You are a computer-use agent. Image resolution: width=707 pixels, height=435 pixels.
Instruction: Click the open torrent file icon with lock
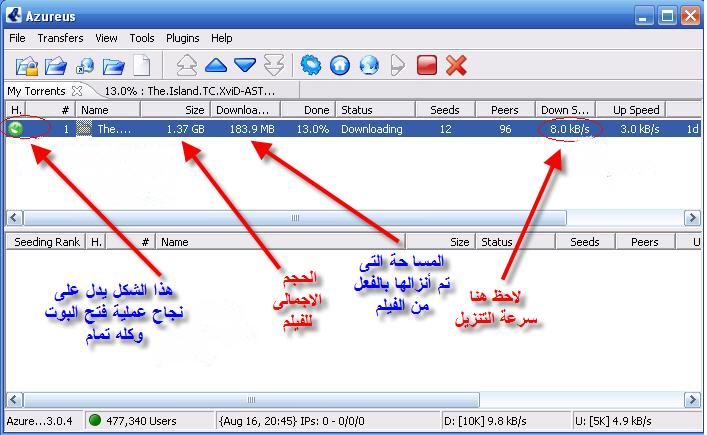click(x=27, y=66)
